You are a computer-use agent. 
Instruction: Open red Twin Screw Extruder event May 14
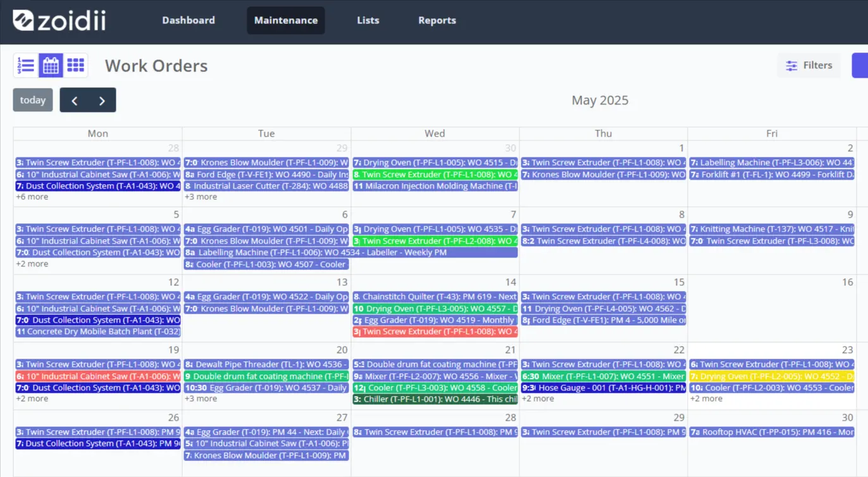coord(435,331)
